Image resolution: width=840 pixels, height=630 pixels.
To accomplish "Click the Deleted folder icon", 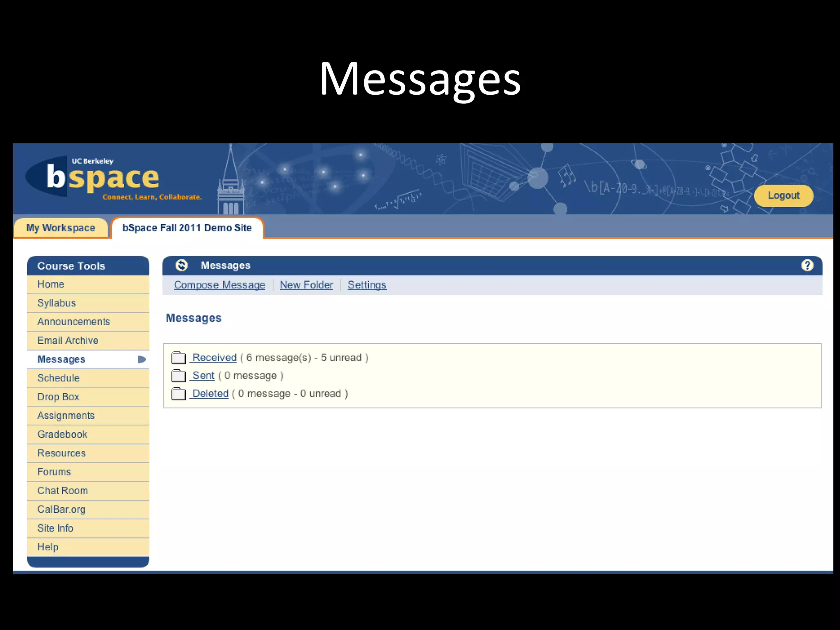I will pyautogui.click(x=178, y=394).
